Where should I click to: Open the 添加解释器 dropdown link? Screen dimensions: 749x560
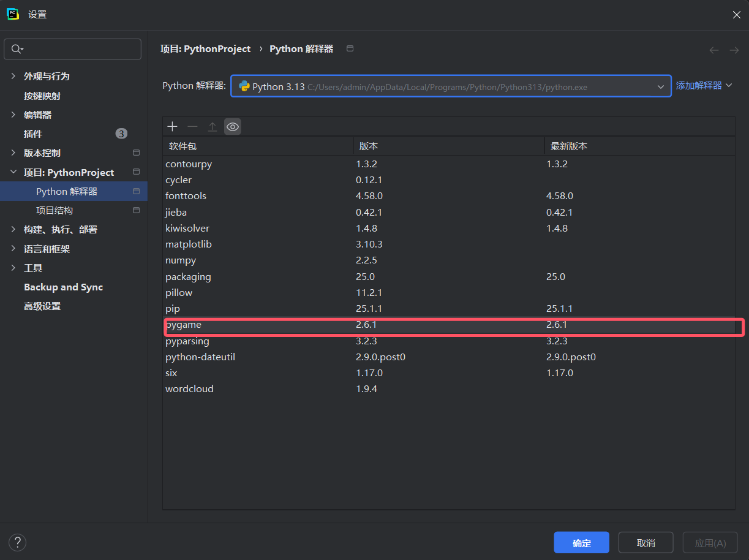pyautogui.click(x=704, y=86)
